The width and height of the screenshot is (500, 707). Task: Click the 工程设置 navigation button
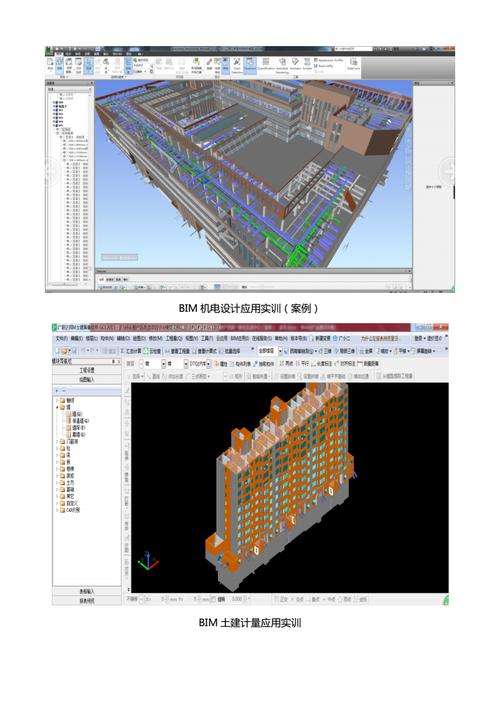(x=87, y=370)
